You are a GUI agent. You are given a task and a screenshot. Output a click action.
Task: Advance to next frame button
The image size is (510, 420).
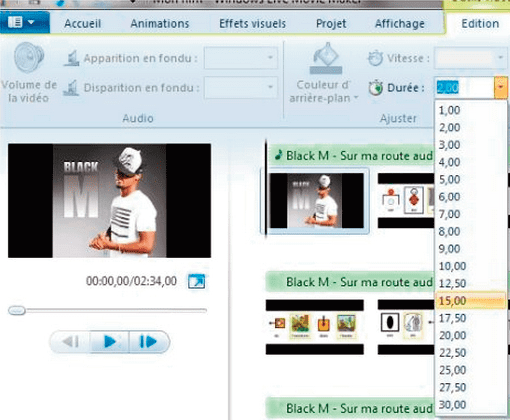click(x=149, y=342)
